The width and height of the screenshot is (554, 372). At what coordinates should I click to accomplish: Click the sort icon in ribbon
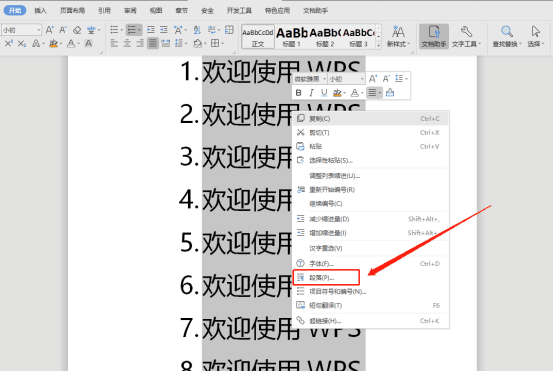click(197, 30)
